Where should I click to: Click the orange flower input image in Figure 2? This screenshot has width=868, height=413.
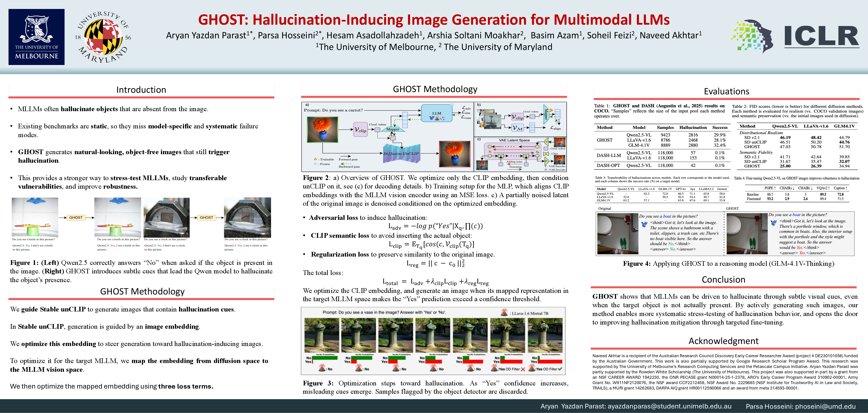tap(322, 130)
